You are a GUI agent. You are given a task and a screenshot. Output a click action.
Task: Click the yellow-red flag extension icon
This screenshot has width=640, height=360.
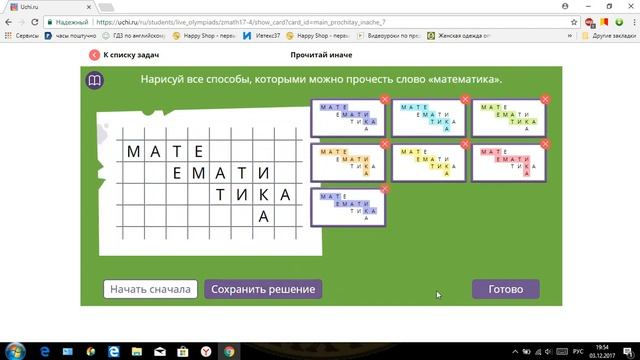click(604, 22)
